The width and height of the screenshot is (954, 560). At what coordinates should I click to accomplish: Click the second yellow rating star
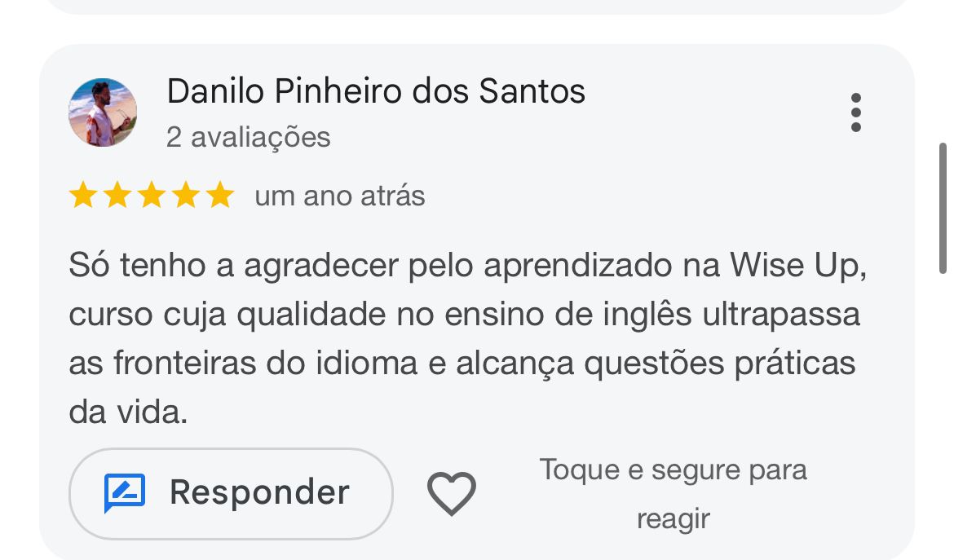[117, 196]
